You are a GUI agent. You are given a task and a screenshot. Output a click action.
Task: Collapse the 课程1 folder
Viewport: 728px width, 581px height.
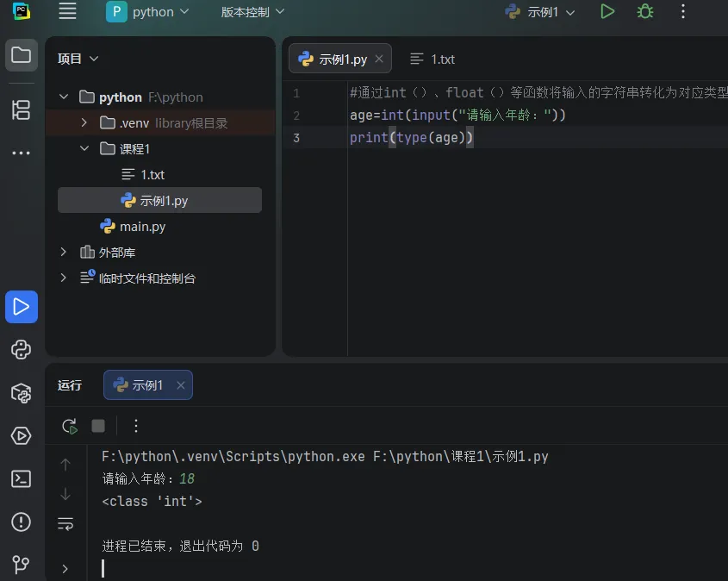tap(84, 148)
